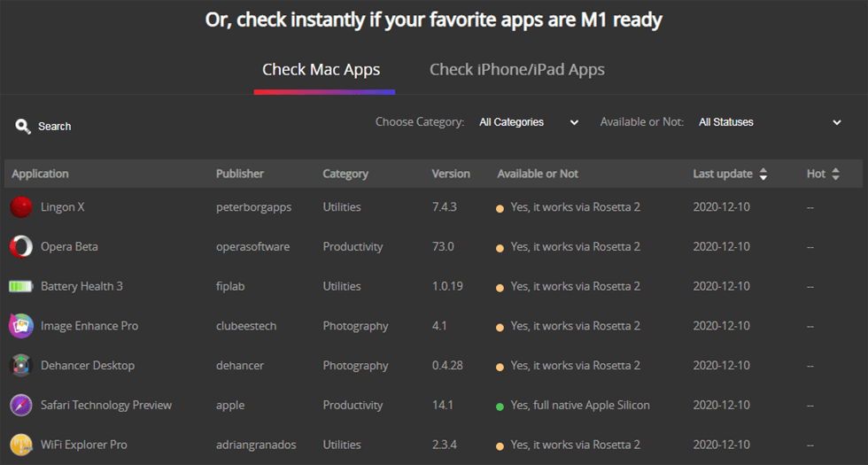The height and width of the screenshot is (465, 868).
Task: Click publisher peterborgapps
Action: pyautogui.click(x=253, y=207)
